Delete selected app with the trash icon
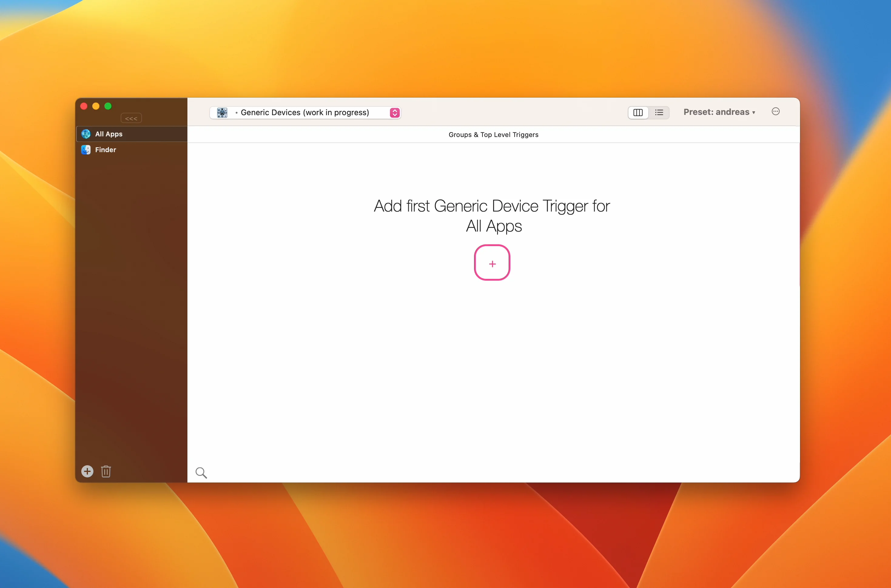891x588 pixels. [x=106, y=471]
